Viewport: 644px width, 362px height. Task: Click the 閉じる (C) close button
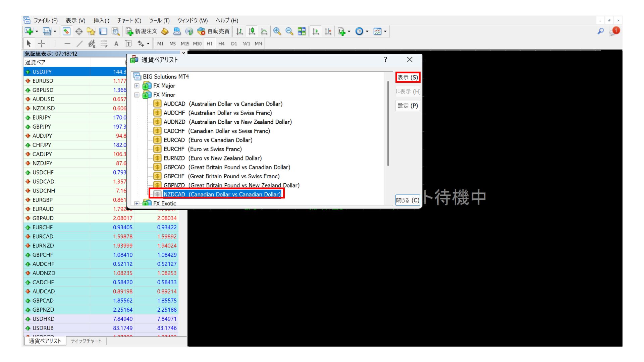[x=408, y=200]
